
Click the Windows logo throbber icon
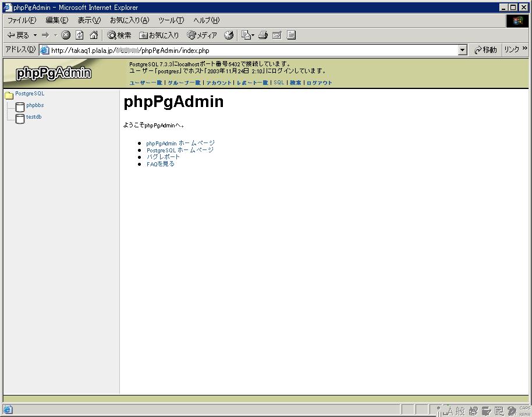tap(517, 21)
